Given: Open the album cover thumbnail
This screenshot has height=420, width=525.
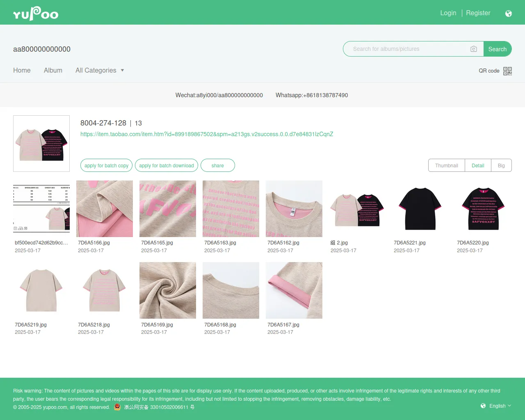Looking at the screenshot, I should [x=41, y=144].
